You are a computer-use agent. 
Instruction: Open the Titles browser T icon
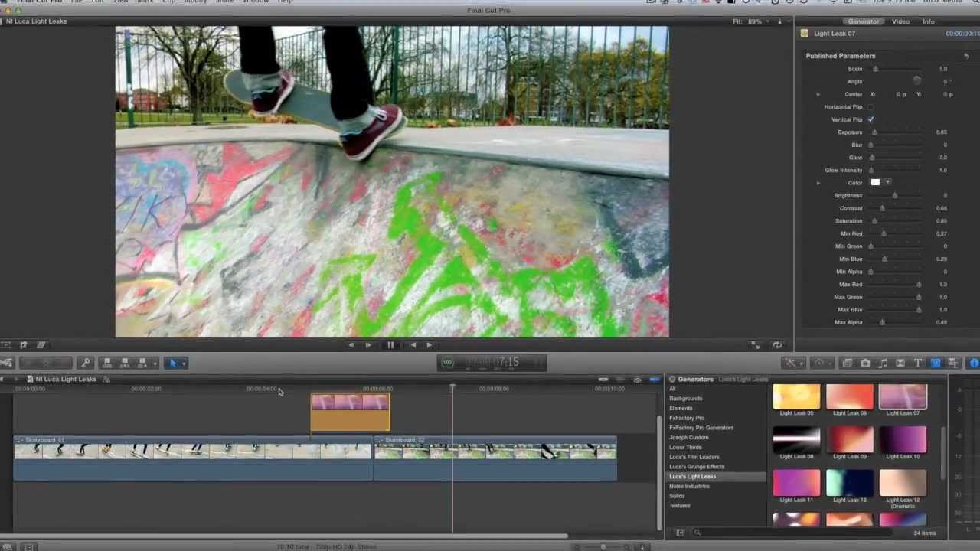click(x=918, y=364)
